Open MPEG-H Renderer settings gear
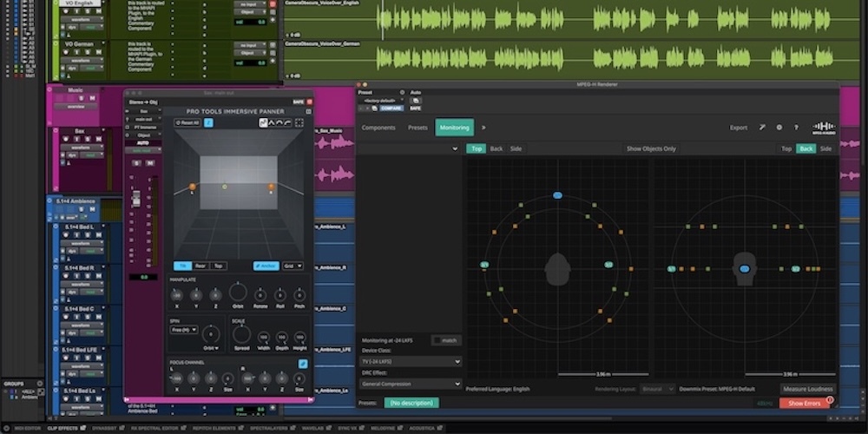868x434 pixels. click(779, 128)
